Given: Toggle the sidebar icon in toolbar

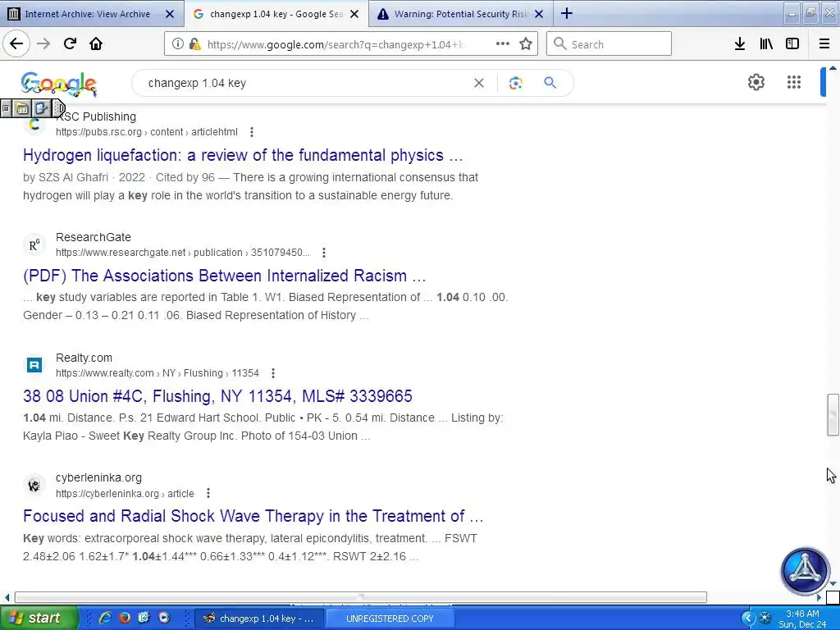Looking at the screenshot, I should click(792, 44).
